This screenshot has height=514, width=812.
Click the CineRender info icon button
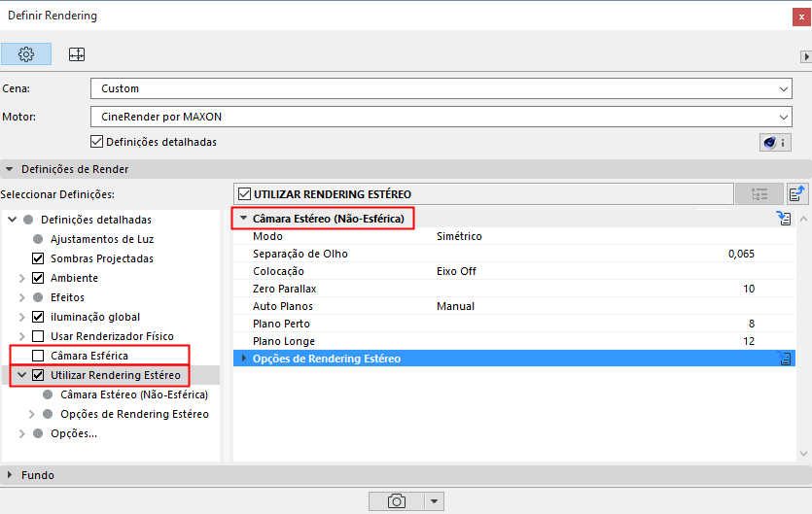coord(775,142)
